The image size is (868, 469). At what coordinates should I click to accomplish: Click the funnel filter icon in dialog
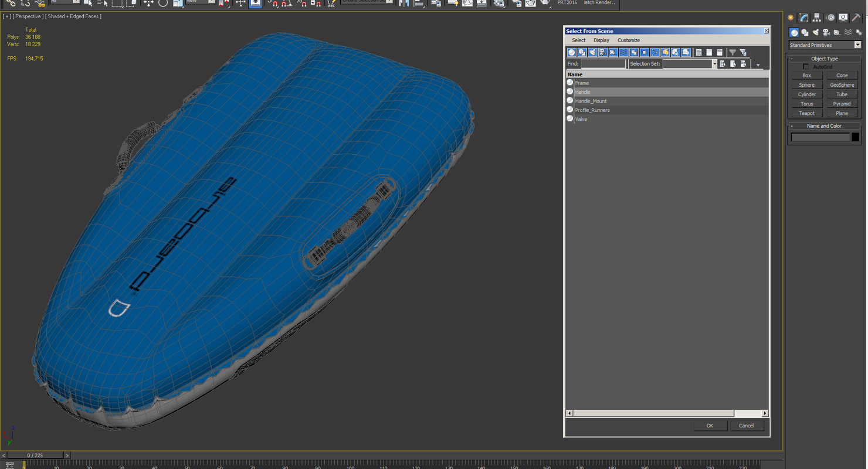click(733, 53)
